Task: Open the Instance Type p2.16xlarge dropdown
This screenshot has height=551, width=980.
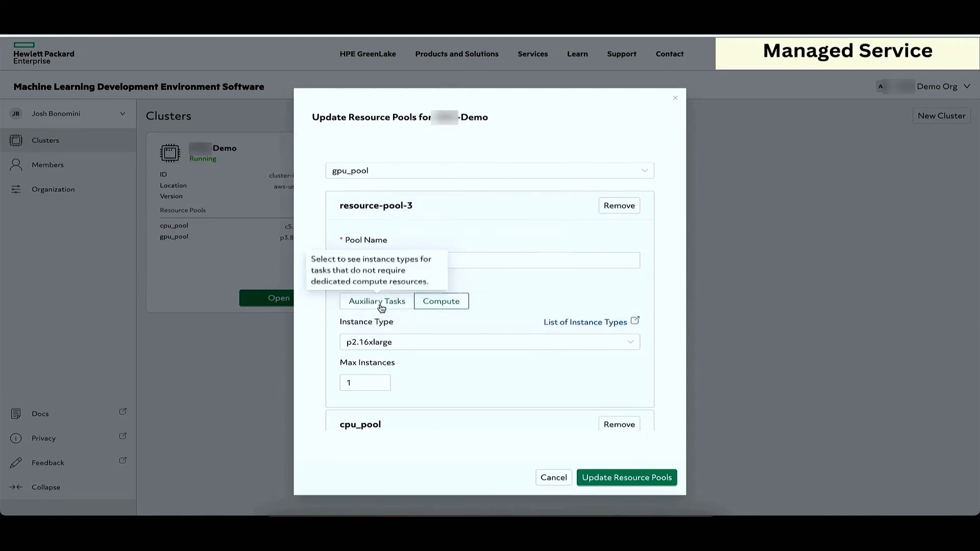Action: pos(489,342)
